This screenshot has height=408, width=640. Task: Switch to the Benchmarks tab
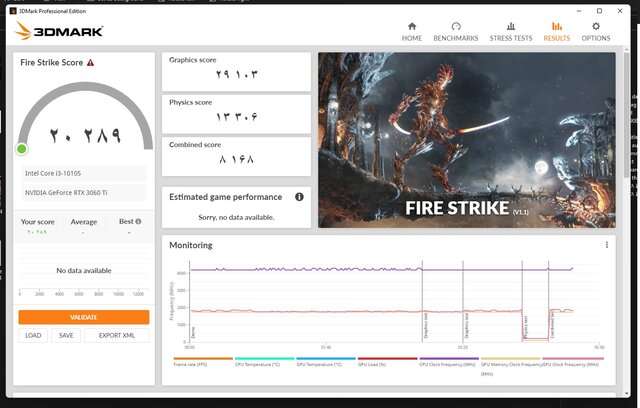[x=456, y=32]
